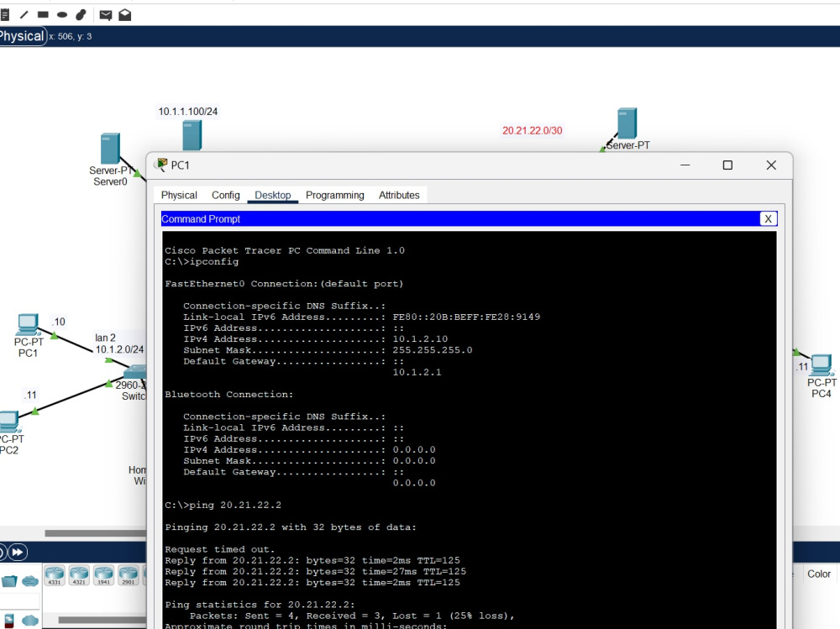Click the Physical workspace button top-left

pos(21,36)
